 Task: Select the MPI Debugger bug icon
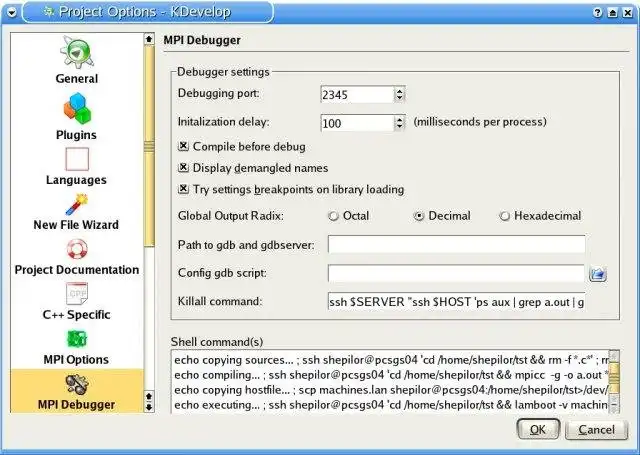click(x=77, y=384)
